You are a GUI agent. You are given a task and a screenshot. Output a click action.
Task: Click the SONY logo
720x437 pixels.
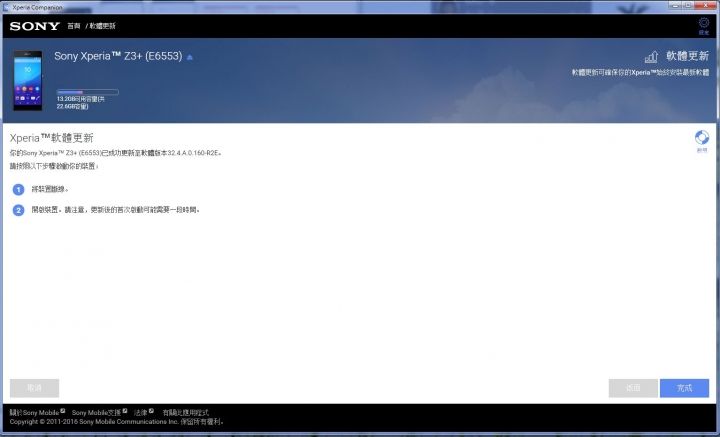[35, 26]
